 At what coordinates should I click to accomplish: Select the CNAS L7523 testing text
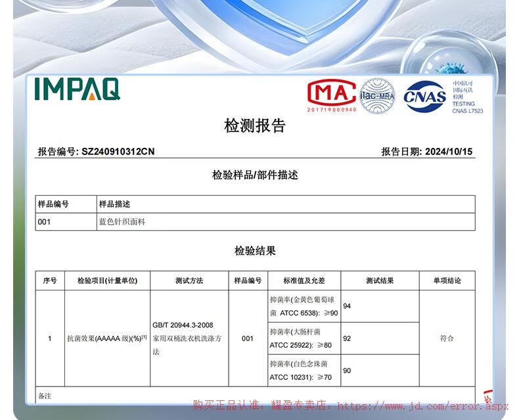coord(468,107)
